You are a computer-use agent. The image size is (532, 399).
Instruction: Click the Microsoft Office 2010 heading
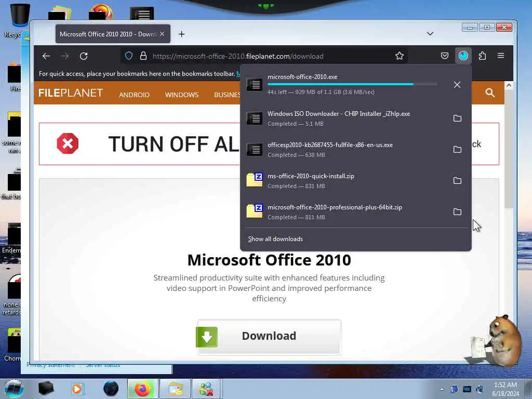pyautogui.click(x=269, y=260)
